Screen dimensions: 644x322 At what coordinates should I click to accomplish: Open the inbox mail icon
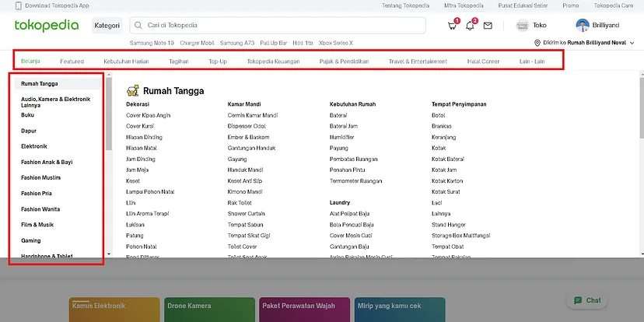(x=488, y=26)
